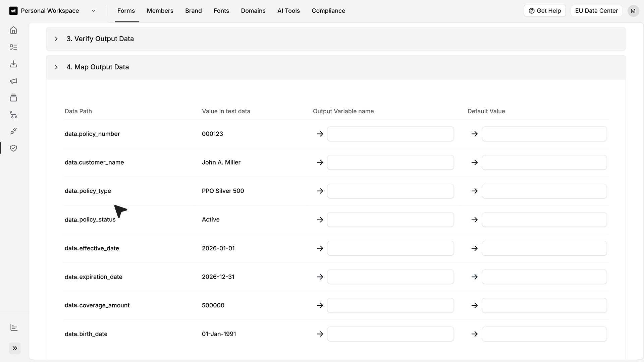
Task: Open the AI Tools tab
Action: (x=288, y=11)
